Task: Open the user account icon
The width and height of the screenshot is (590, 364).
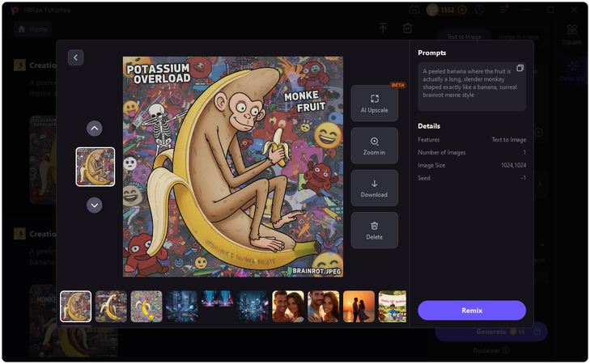Action: [479, 11]
